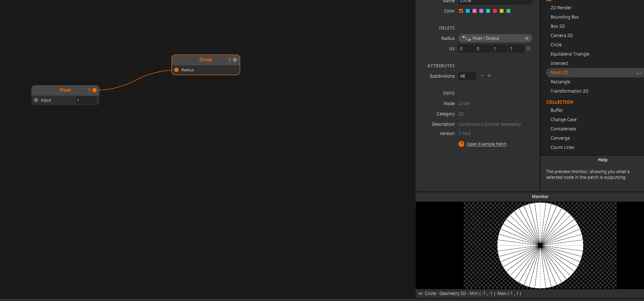This screenshot has height=301, width=644.
Task: Choose the purple node color swatch
Action: click(x=481, y=11)
